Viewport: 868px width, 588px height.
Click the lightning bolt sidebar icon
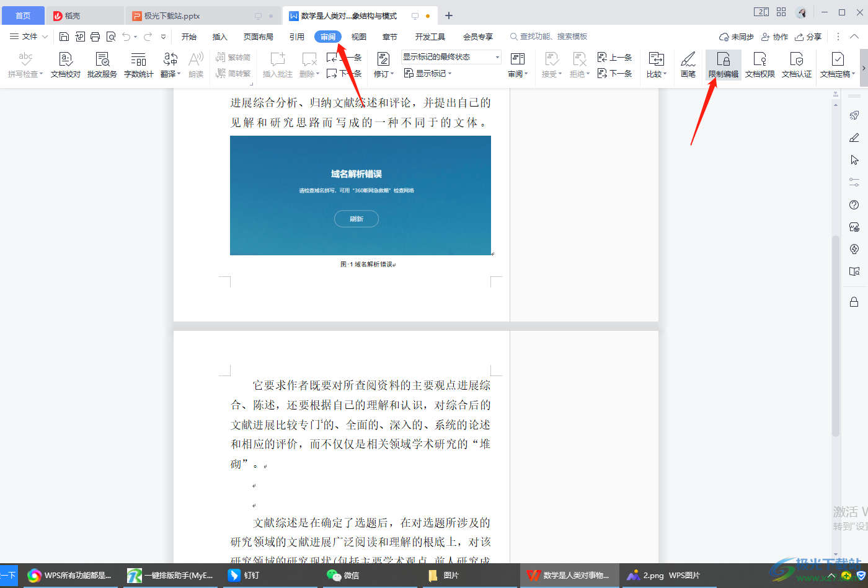(x=854, y=249)
